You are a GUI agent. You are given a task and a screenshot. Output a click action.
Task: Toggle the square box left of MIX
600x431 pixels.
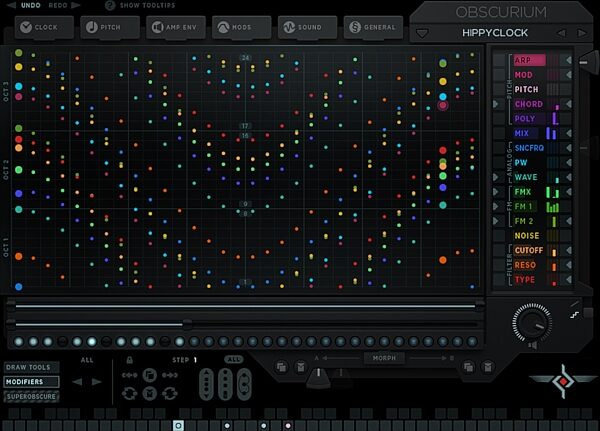coord(499,133)
